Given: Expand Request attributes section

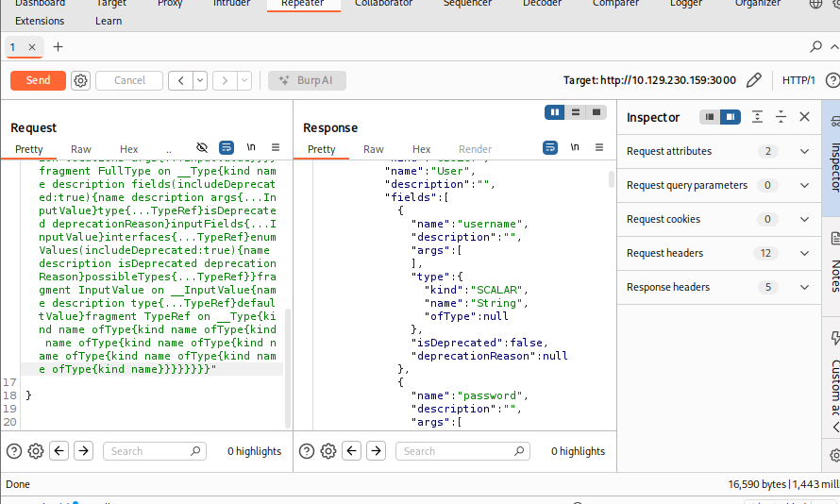Looking at the screenshot, I should 804,151.
